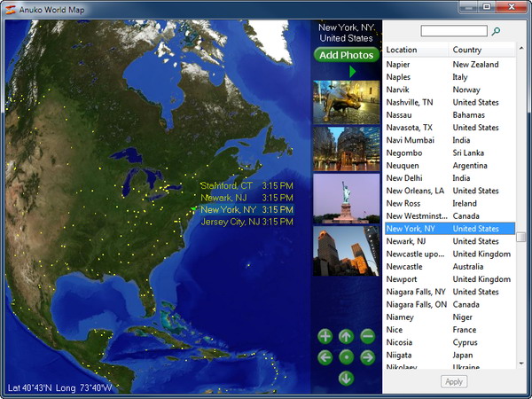Select Niagara Falls, NY in the list

450,292
